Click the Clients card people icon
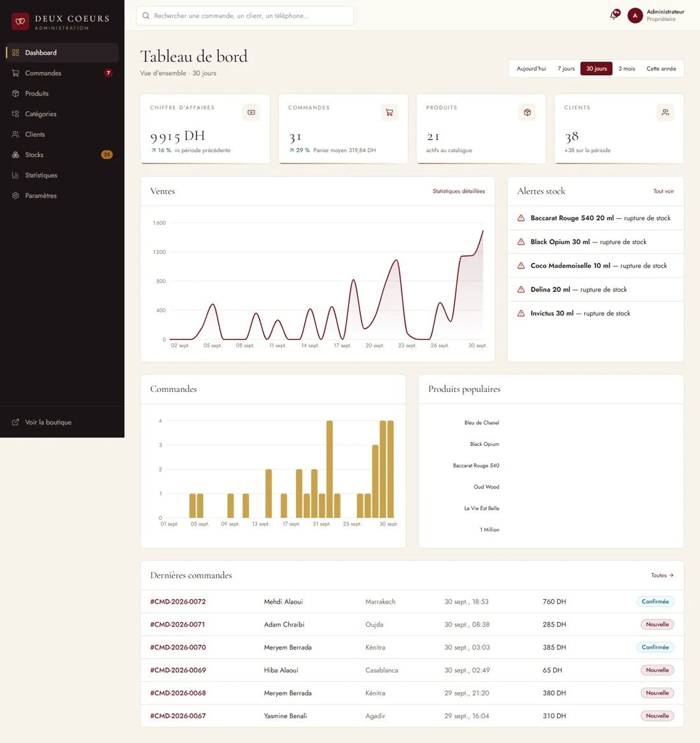Screen dimensions: 700x743 (666, 113)
